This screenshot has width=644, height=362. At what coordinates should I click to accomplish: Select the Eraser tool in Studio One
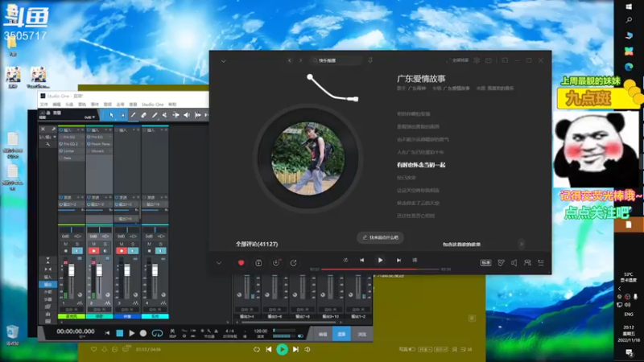click(144, 115)
